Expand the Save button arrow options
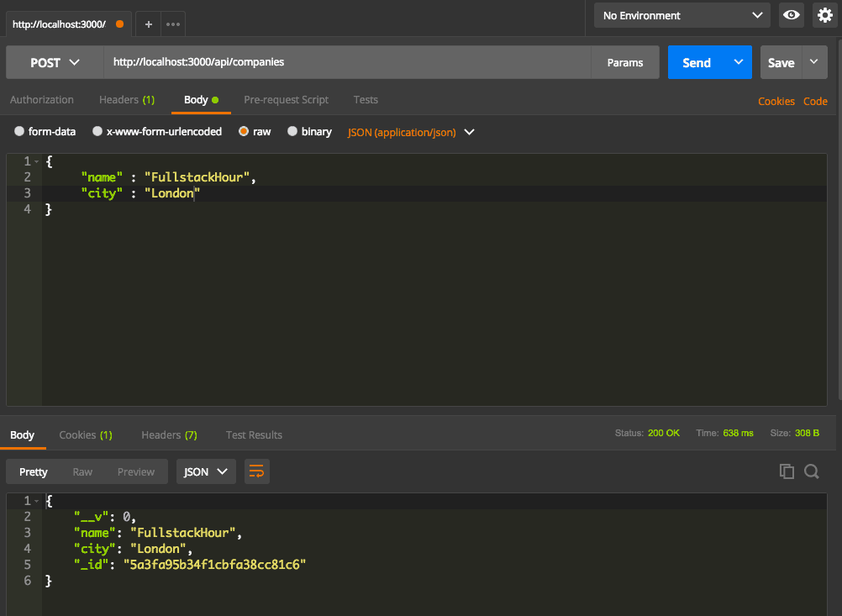 (x=814, y=62)
